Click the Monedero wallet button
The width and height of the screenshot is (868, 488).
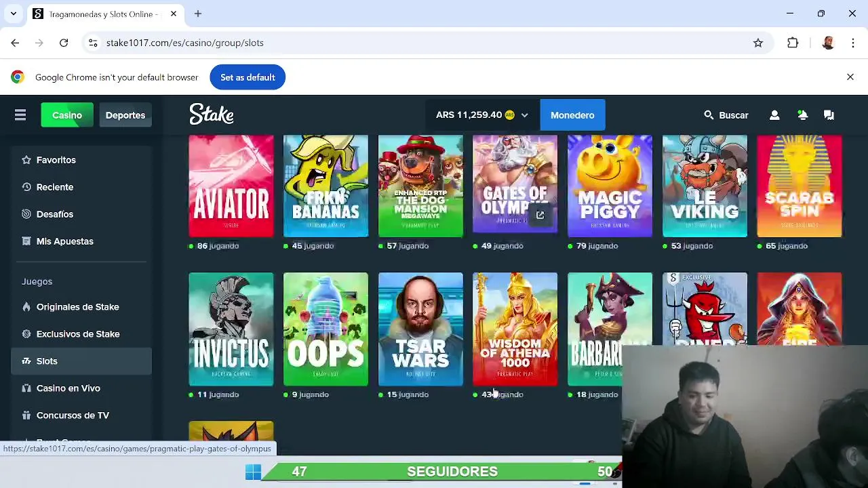pyautogui.click(x=572, y=115)
